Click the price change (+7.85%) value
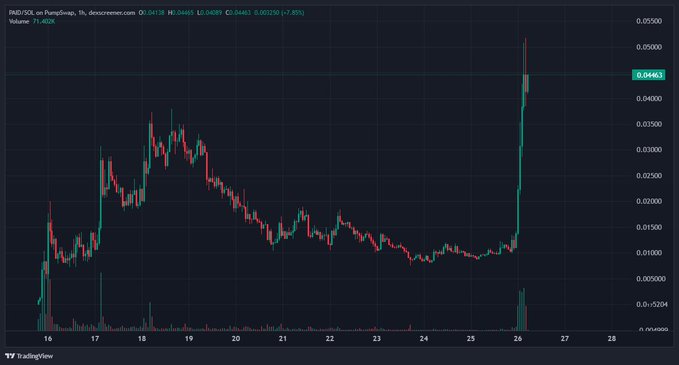 click(x=292, y=13)
